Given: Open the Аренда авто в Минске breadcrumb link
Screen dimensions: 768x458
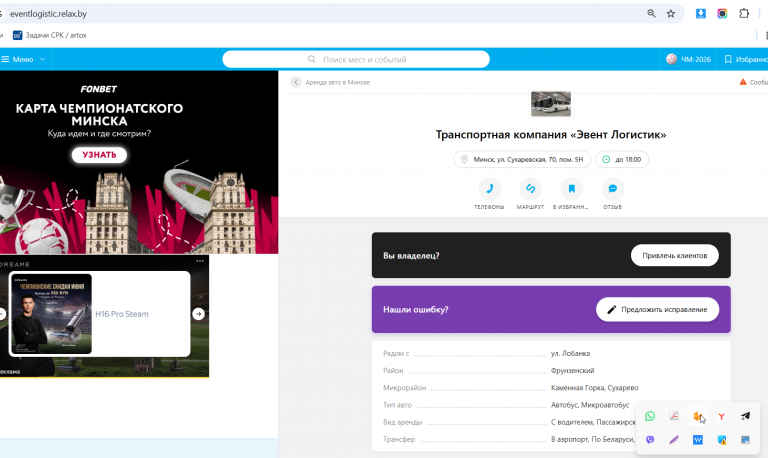Looking at the screenshot, I should [337, 82].
